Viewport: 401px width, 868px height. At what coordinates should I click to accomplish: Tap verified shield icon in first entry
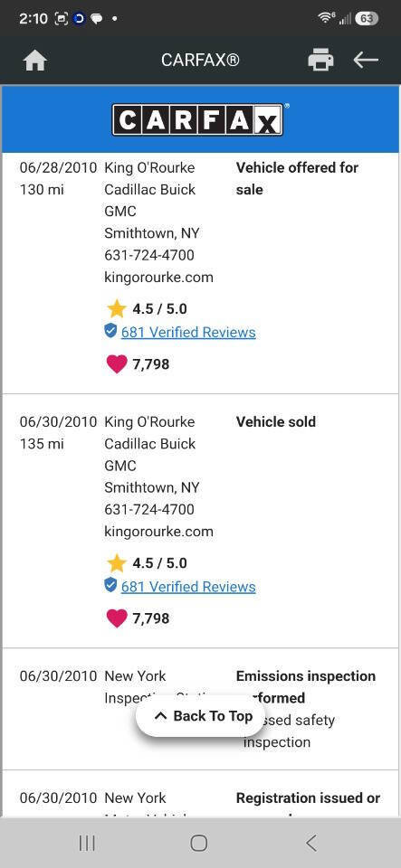(110, 331)
